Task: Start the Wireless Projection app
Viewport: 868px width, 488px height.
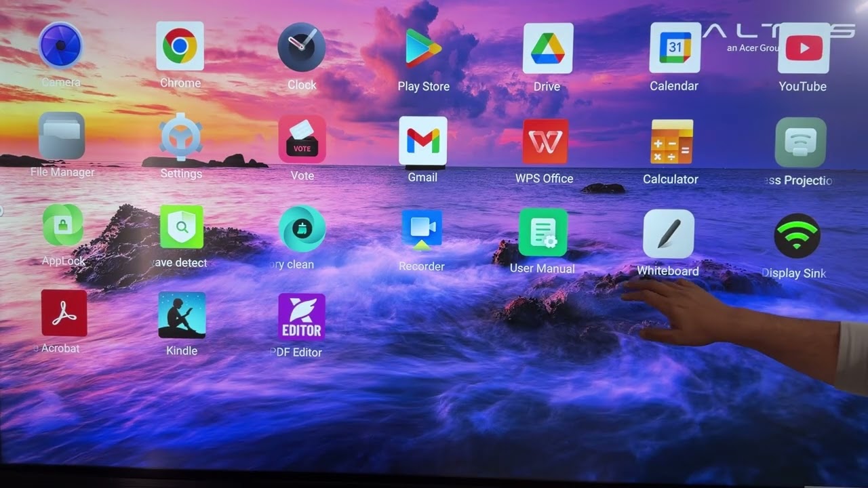Action: 801,142
